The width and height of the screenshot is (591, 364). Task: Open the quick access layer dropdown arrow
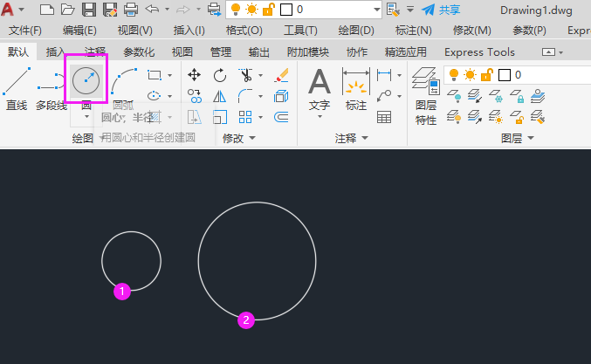pyautogui.click(x=376, y=10)
